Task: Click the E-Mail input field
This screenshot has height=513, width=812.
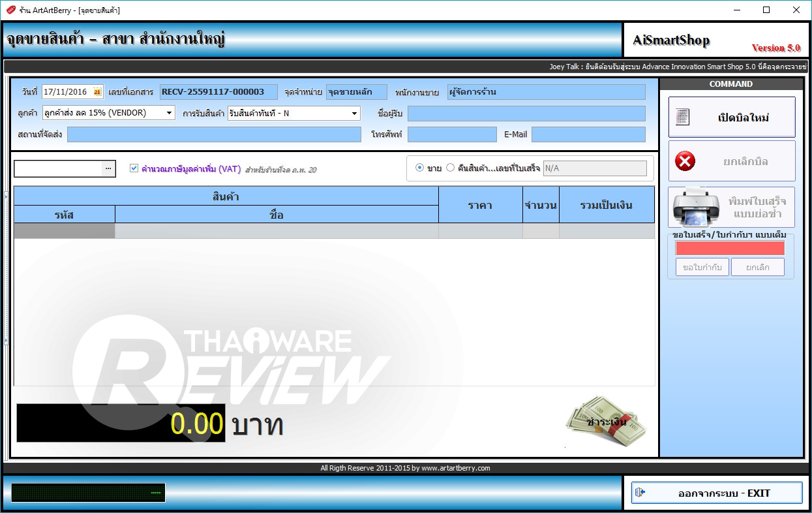Action: click(588, 134)
